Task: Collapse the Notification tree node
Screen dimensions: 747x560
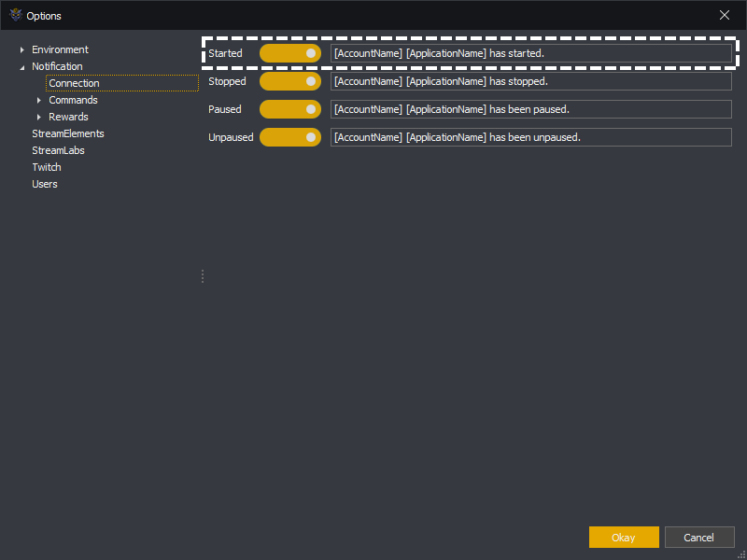Action: [21, 67]
